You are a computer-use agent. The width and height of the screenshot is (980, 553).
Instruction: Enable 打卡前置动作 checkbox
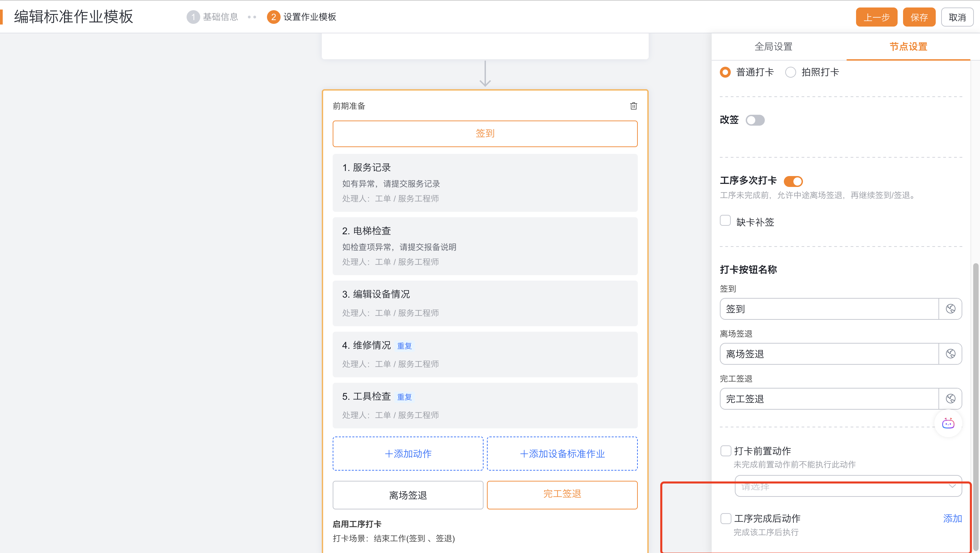726,451
